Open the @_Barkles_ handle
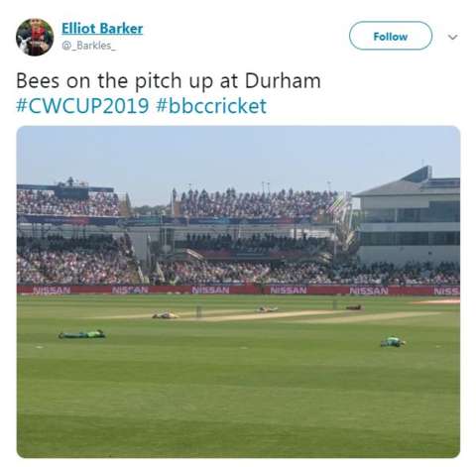This screenshot has height=467, width=476. pos(88,46)
